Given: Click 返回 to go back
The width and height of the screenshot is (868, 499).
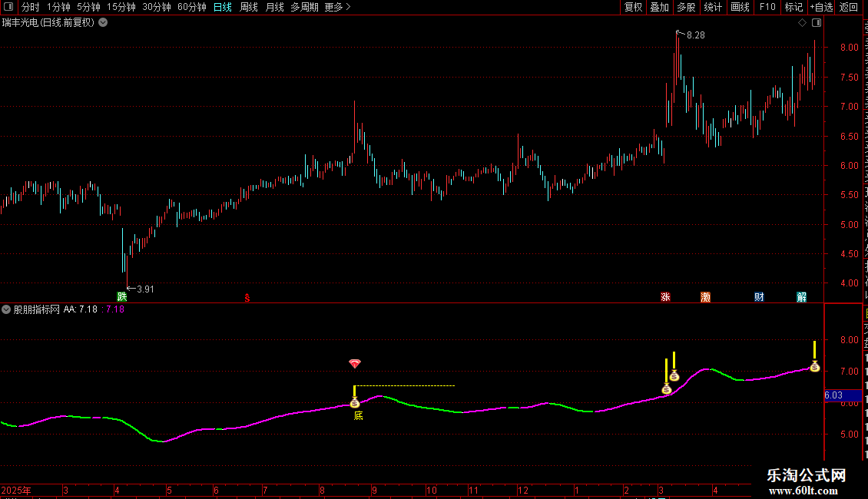Looking at the screenshot, I should 849,7.
